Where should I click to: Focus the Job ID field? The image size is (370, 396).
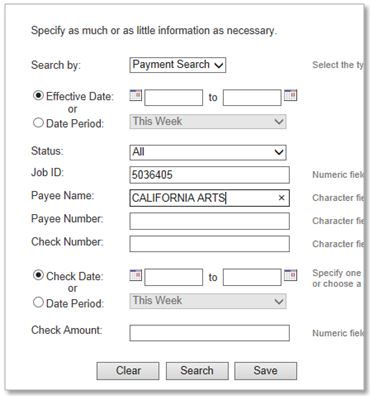click(x=209, y=175)
